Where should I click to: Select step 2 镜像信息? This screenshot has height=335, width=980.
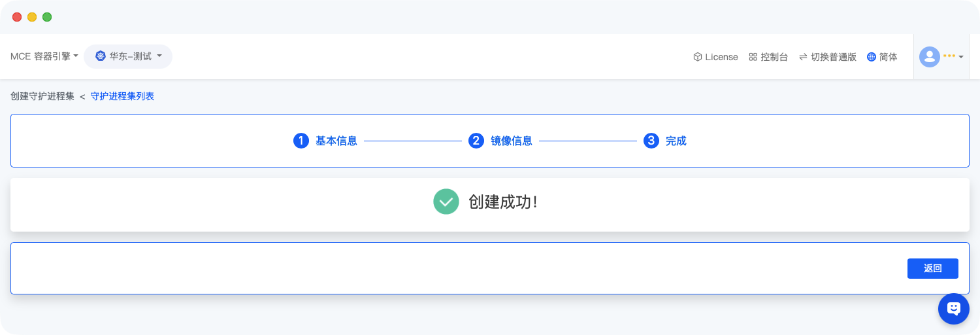pyautogui.click(x=500, y=141)
